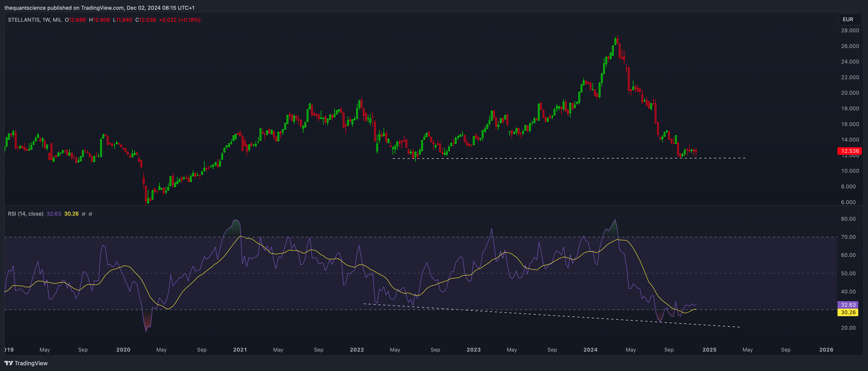Click the TradingView logo icon
This screenshot has height=371, width=868.
8,363
